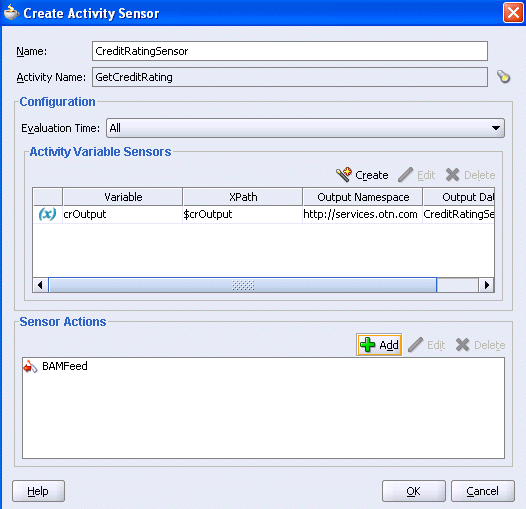Click the Edit pencil in Activity Variable Sensors

click(416, 175)
